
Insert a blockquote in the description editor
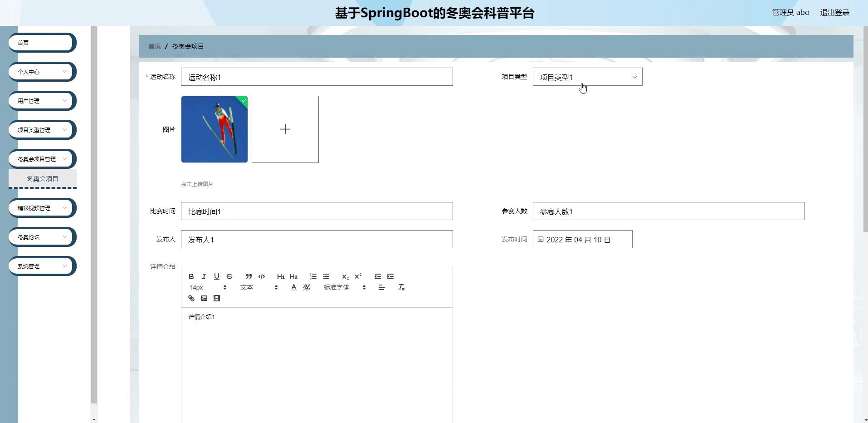coord(249,276)
